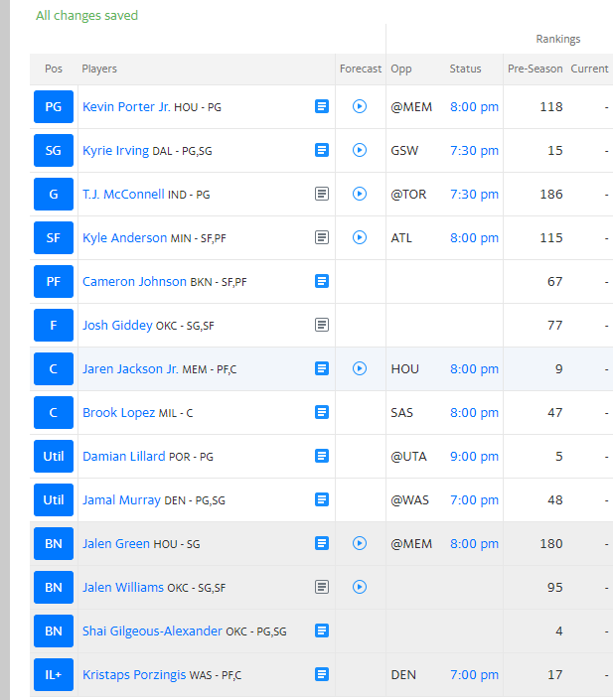Click the G slot button for T.J. McConnell
The image size is (613, 700).
[54, 195]
